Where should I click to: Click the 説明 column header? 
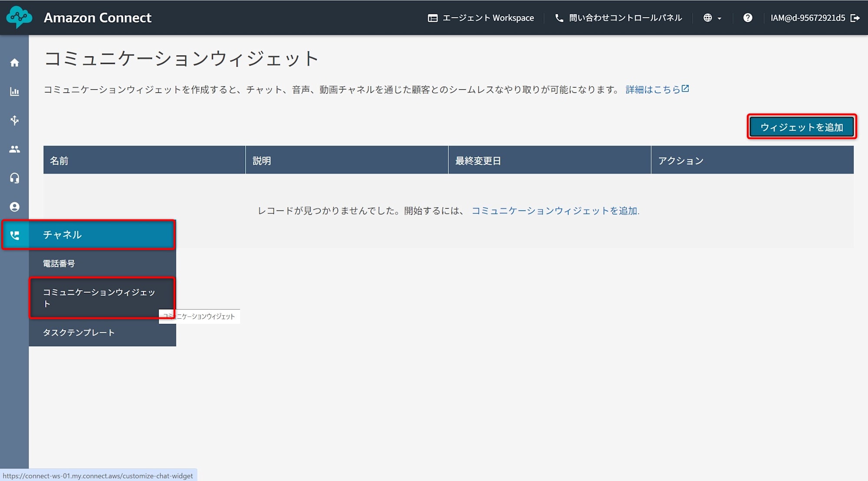coord(347,160)
